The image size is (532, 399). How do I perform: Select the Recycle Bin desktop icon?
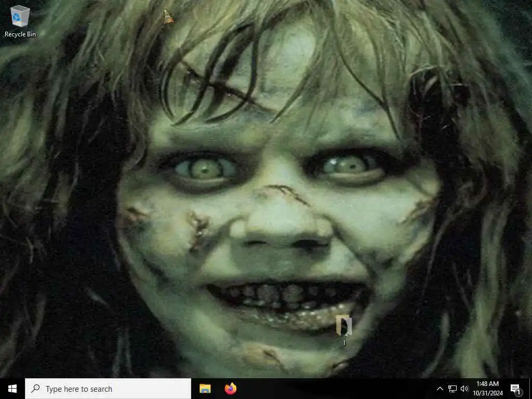coord(20,21)
